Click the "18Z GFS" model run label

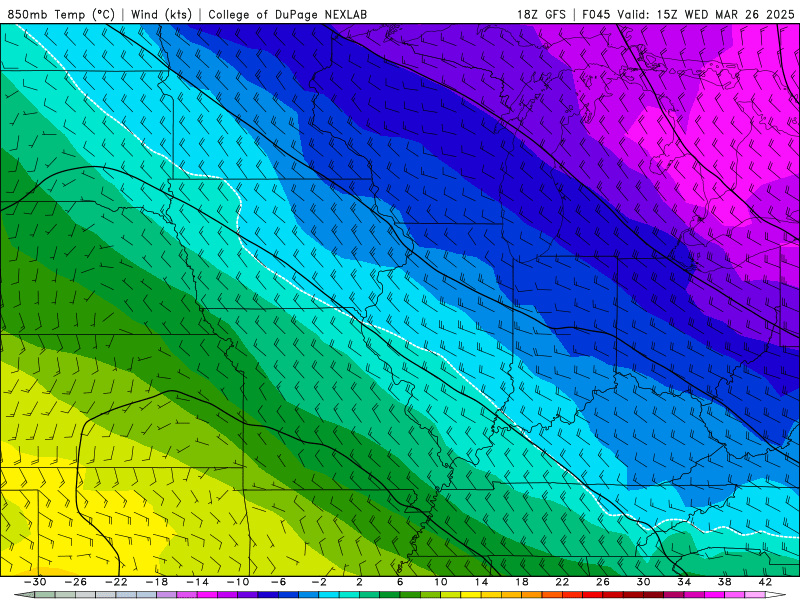pyautogui.click(x=541, y=14)
